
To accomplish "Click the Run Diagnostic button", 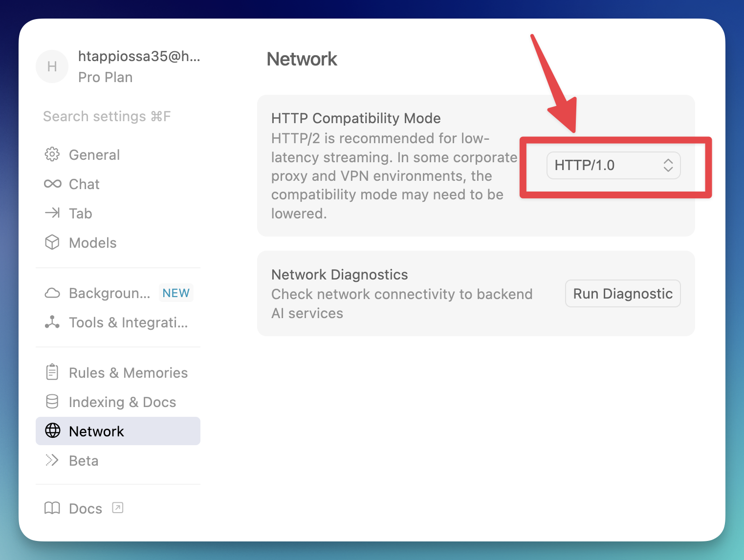I will tap(623, 293).
